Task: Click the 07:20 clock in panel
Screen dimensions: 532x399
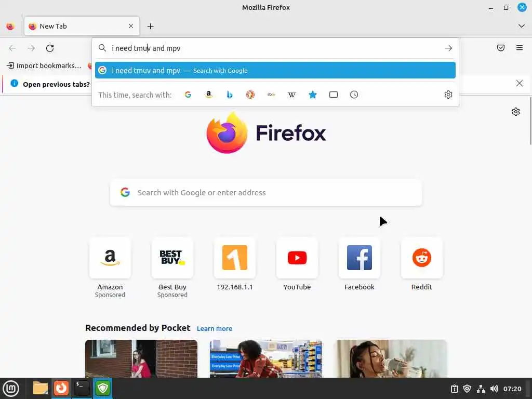Action: tap(512, 389)
